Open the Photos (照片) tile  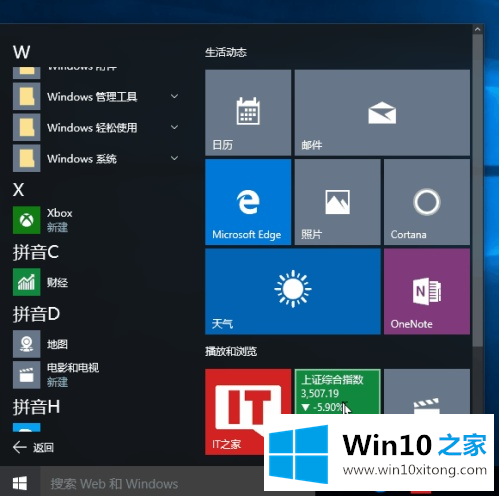point(337,202)
